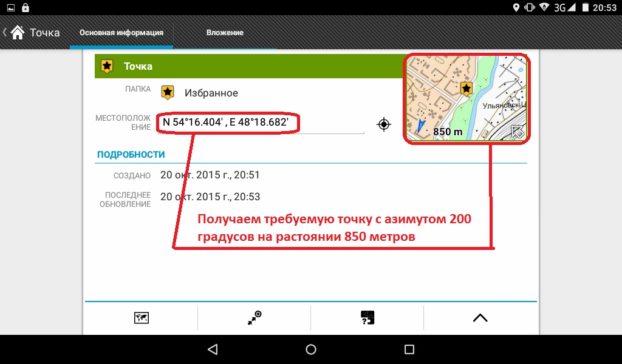Tap the Точка name in green header
Screen dimensions: 622x364
point(138,66)
